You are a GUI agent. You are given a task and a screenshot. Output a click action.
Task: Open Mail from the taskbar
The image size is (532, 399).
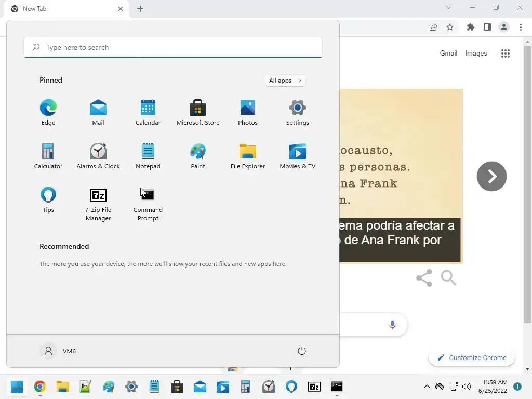point(200,387)
